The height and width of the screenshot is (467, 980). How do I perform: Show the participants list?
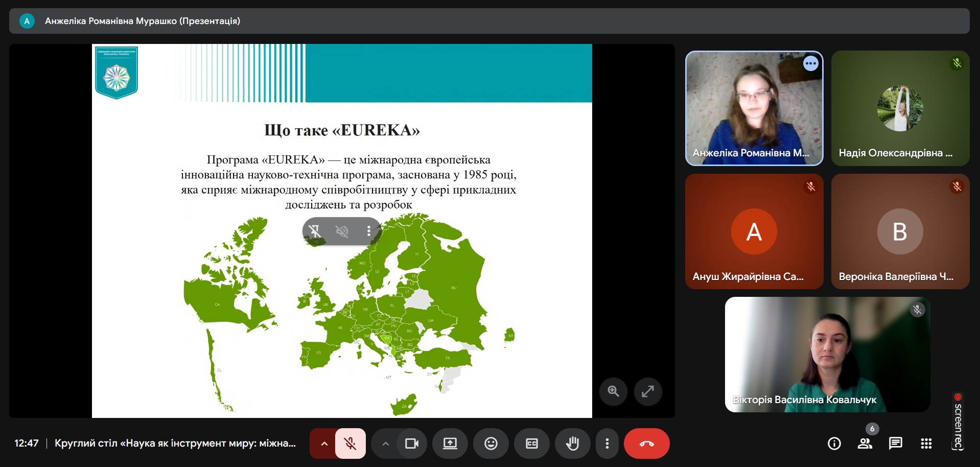pos(865,443)
